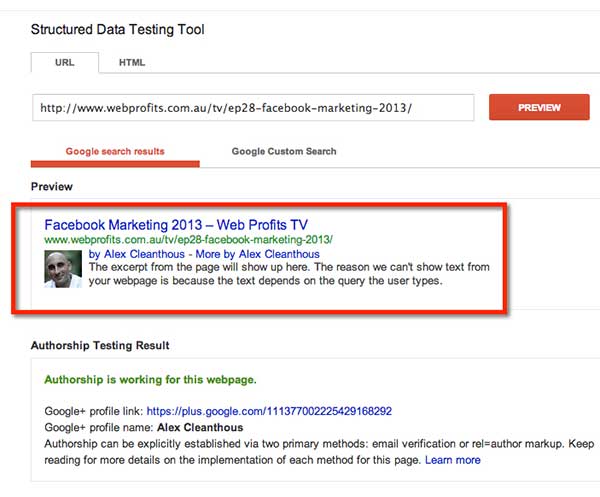
Task: Click the red PREVIEW button
Action: click(x=539, y=108)
